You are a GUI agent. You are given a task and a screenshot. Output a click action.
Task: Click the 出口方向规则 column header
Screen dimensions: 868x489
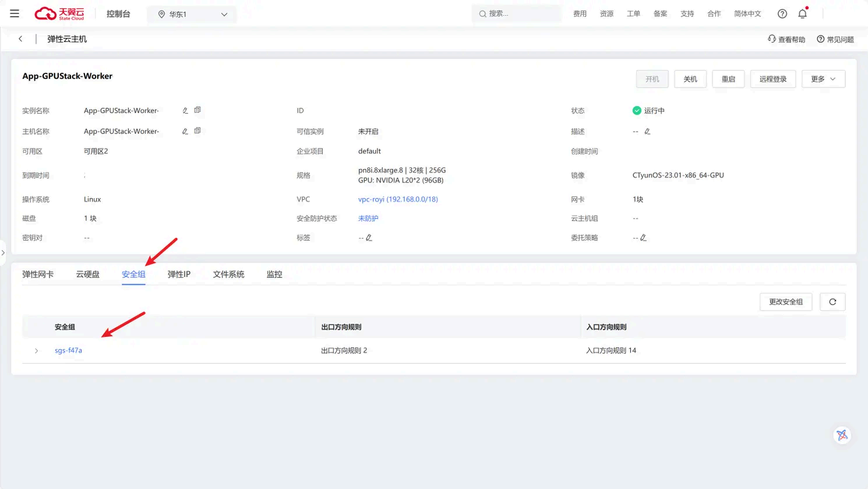tap(341, 328)
